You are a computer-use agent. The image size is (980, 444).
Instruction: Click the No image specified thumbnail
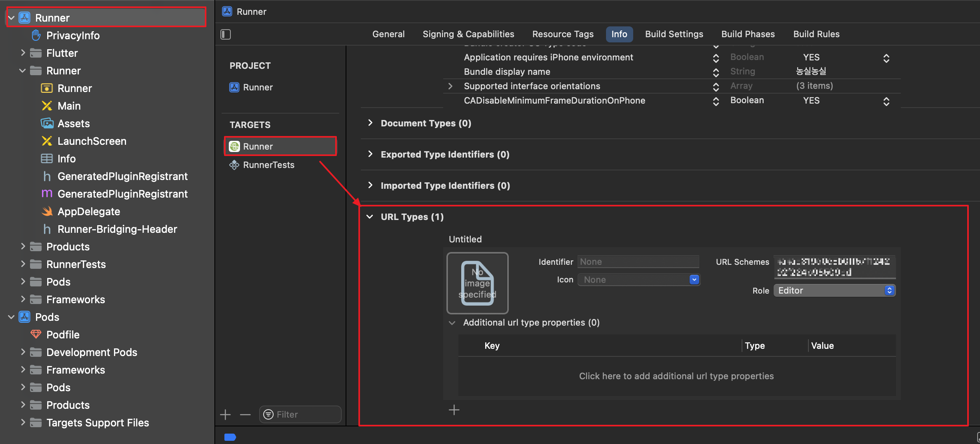[477, 283]
